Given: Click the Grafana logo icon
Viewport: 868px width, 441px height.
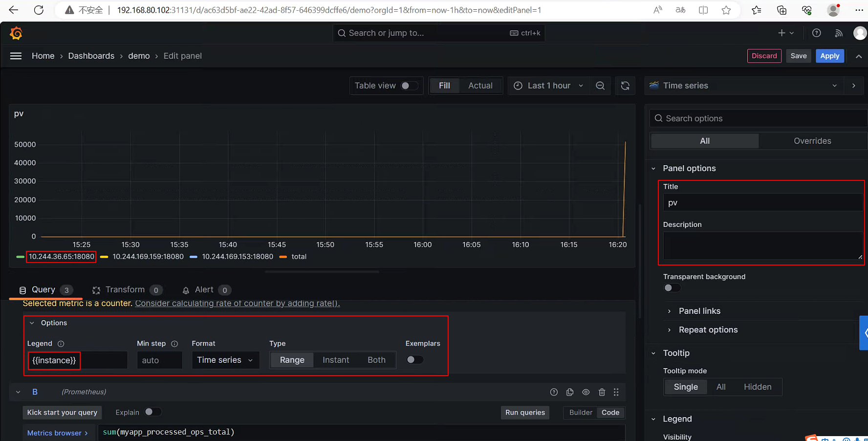Looking at the screenshot, I should [16, 33].
